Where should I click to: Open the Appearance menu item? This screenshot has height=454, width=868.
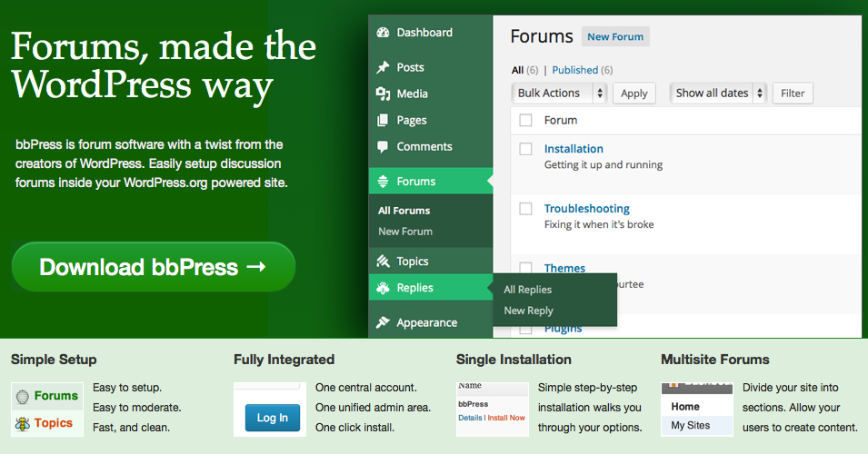(x=431, y=322)
